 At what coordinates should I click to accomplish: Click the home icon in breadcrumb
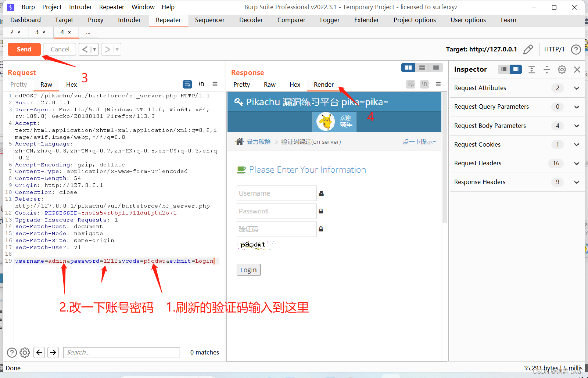(240, 141)
